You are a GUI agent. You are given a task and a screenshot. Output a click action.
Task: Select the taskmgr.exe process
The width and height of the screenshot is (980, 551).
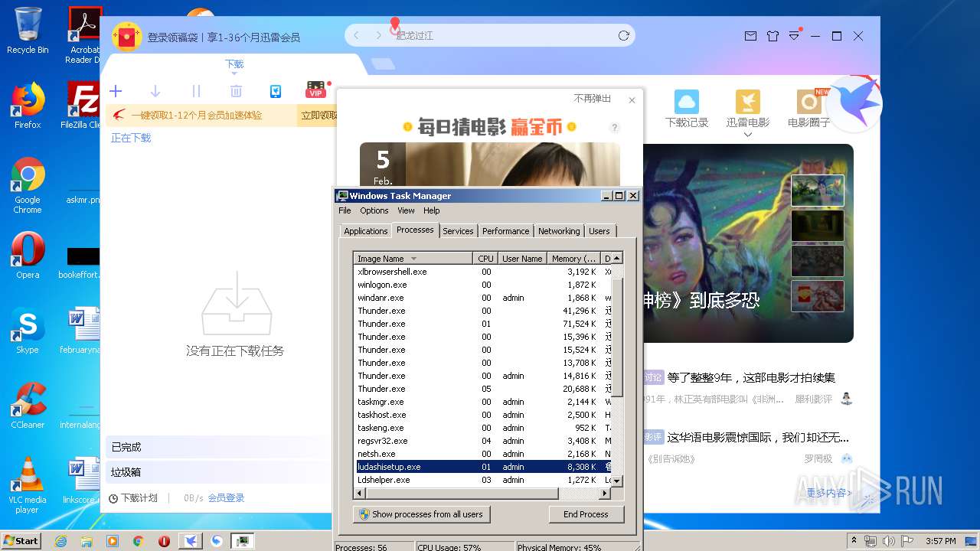pyautogui.click(x=482, y=402)
